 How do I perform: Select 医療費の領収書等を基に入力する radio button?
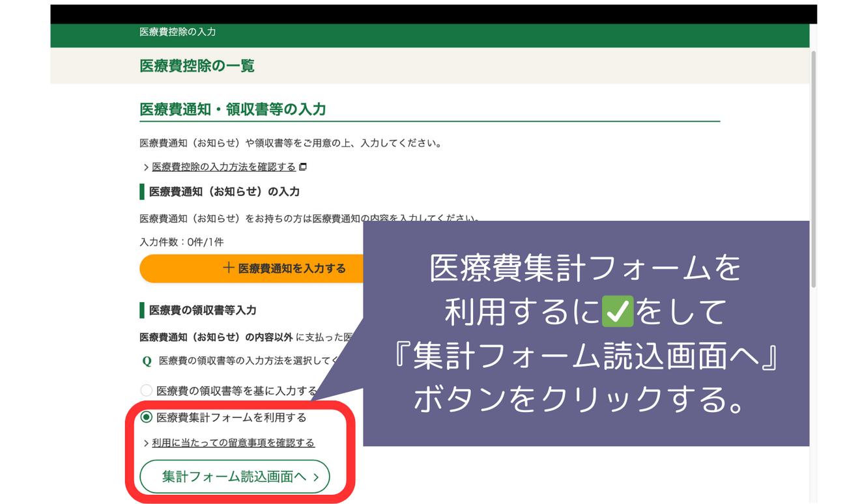coord(147,391)
